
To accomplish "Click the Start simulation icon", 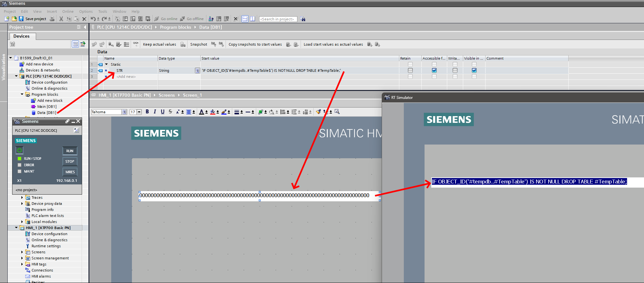I will (x=140, y=19).
